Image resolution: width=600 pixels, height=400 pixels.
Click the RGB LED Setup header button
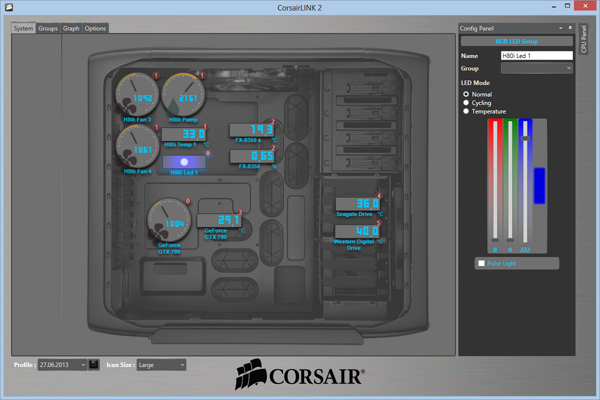(517, 41)
